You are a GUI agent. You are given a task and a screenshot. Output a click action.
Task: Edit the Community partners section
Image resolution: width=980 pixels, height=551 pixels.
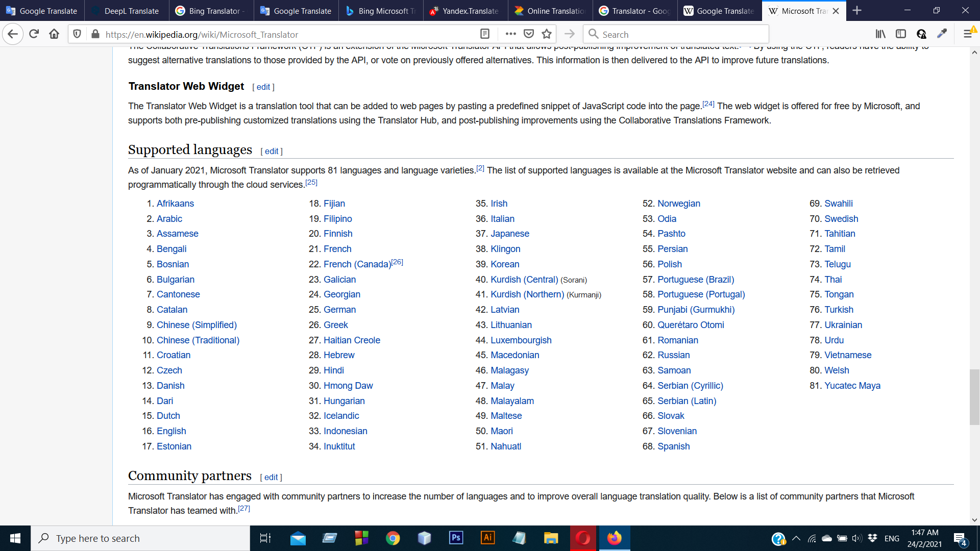[271, 478]
